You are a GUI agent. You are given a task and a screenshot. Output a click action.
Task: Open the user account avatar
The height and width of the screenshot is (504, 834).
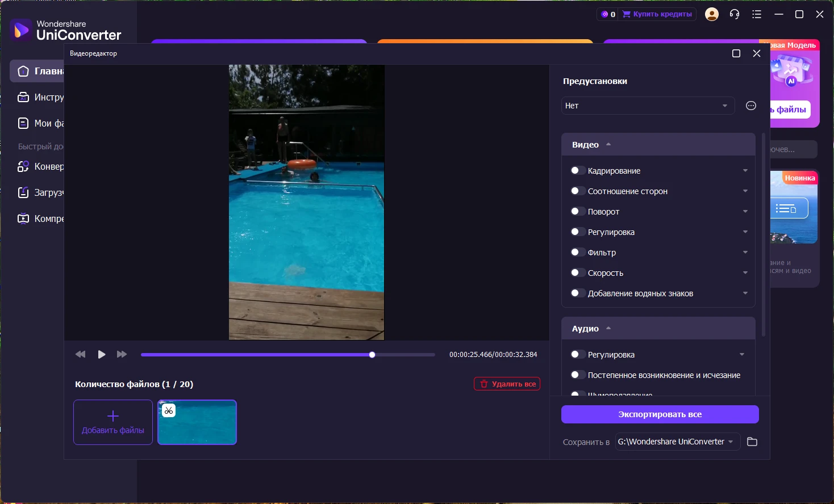(x=711, y=14)
